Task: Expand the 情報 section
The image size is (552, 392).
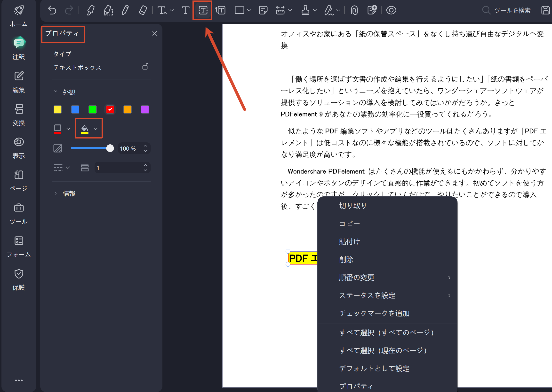Action: coord(56,193)
